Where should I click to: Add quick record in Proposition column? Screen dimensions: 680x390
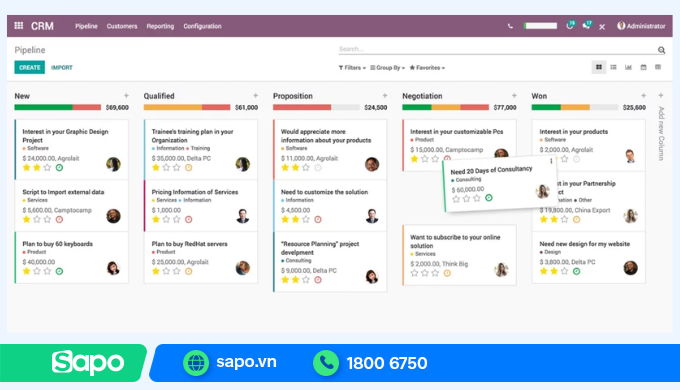tap(385, 95)
